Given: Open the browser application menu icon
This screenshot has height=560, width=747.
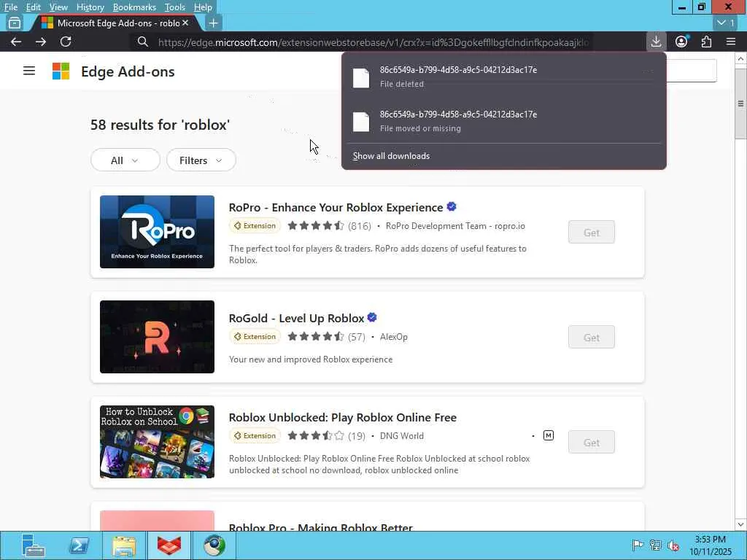Looking at the screenshot, I should pos(731,42).
